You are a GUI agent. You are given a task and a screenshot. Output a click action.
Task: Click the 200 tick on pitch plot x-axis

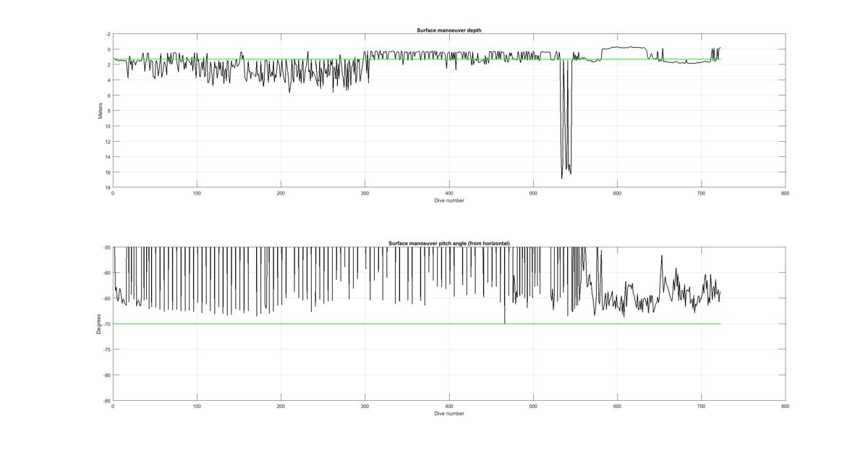pos(281,407)
